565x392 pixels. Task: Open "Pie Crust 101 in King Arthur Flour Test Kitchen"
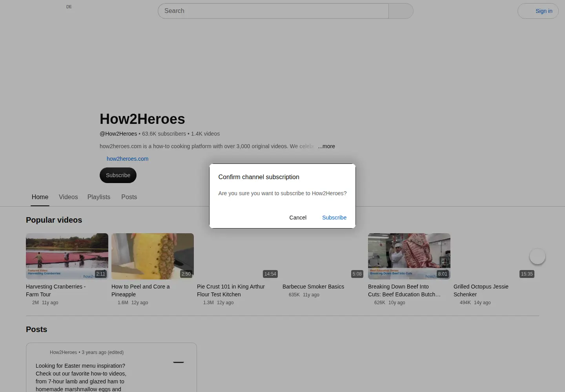click(x=231, y=290)
